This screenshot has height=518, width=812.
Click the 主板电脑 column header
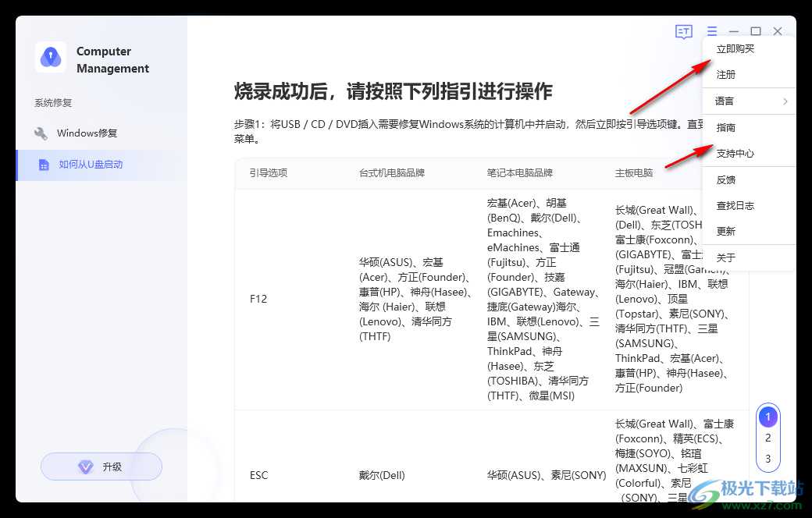[634, 173]
